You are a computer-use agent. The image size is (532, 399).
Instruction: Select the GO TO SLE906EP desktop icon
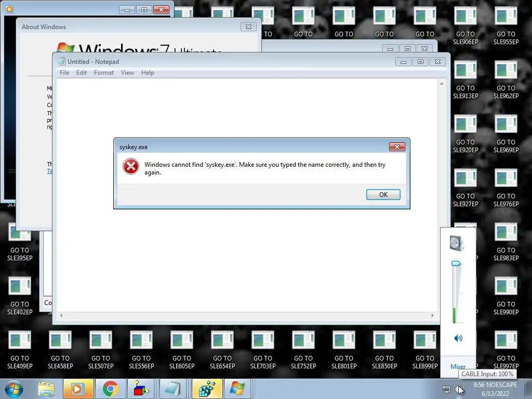465,26
